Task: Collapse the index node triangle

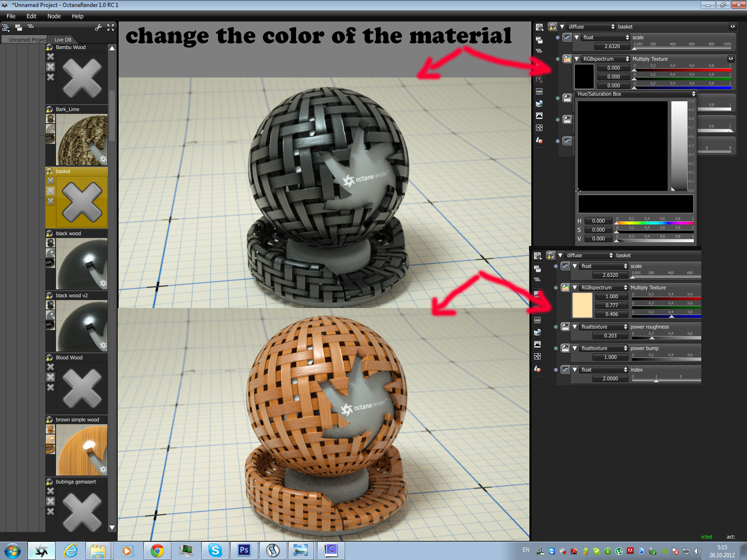Action: [x=575, y=370]
